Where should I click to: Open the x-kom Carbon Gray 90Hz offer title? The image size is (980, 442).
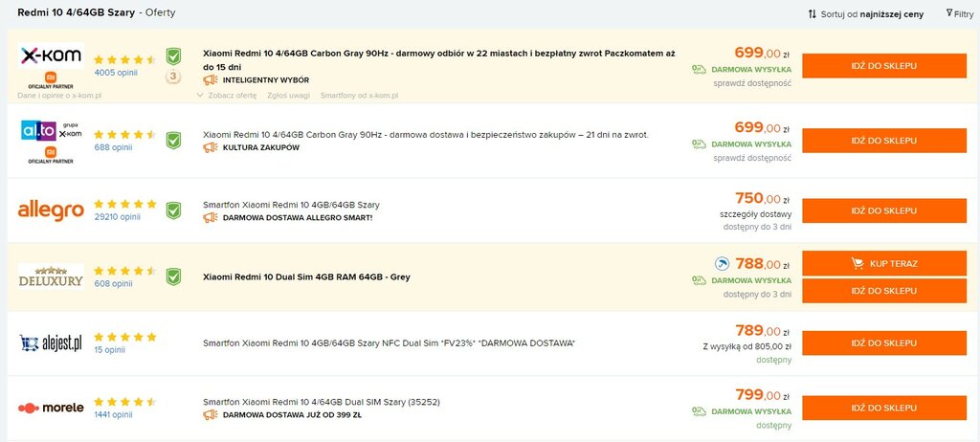click(x=438, y=60)
